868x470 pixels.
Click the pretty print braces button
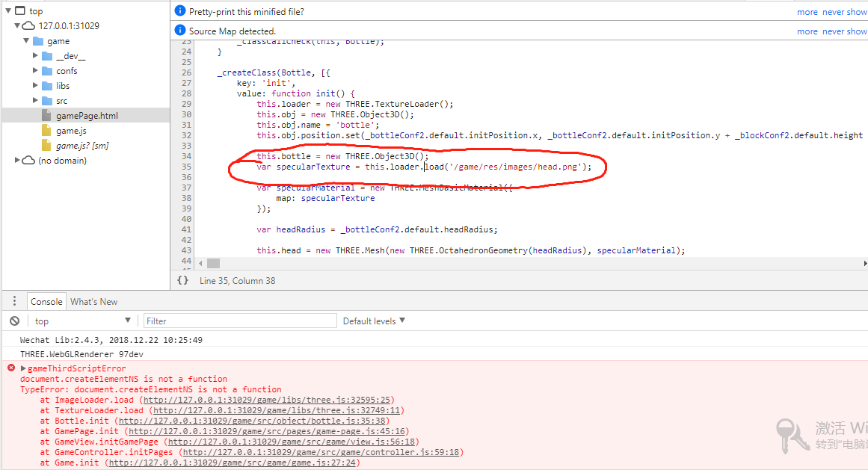tap(182, 280)
